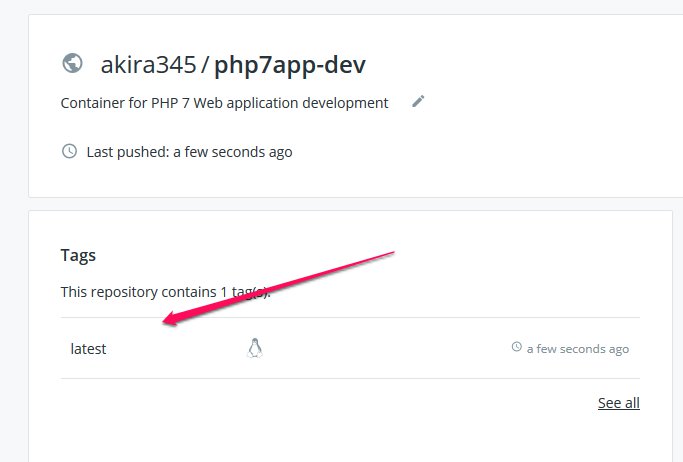Click the Tags section heading
This screenshot has height=462, width=683.
pos(78,256)
